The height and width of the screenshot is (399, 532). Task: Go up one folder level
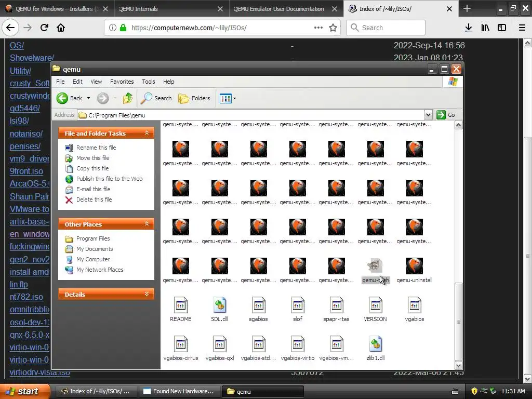coord(128,98)
